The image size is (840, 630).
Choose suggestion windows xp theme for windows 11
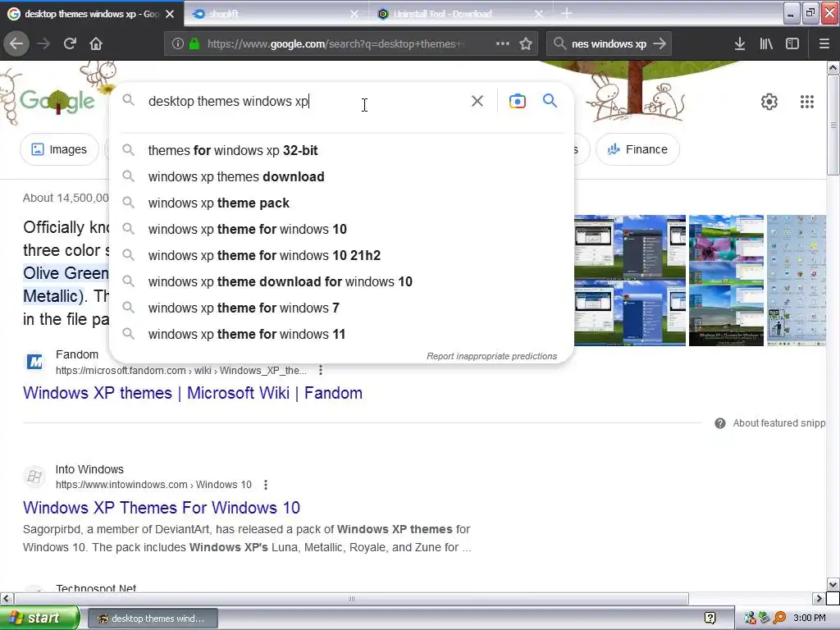340,335
